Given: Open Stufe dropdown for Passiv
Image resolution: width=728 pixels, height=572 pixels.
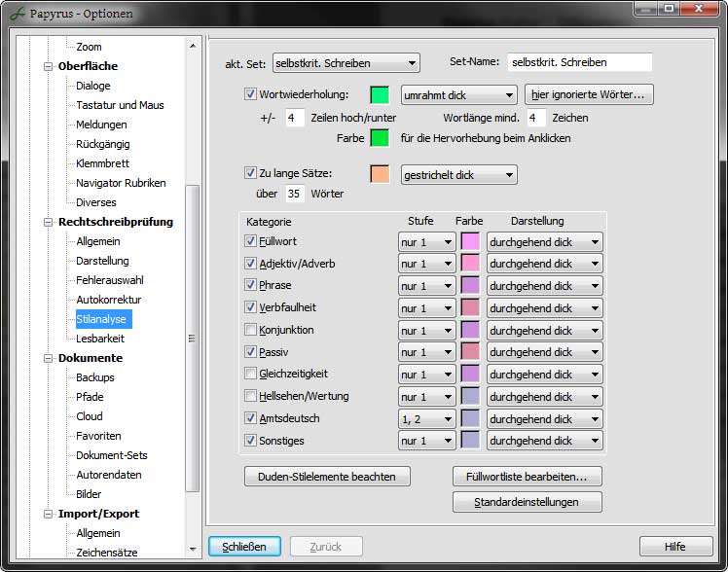Looking at the screenshot, I should [x=426, y=352].
